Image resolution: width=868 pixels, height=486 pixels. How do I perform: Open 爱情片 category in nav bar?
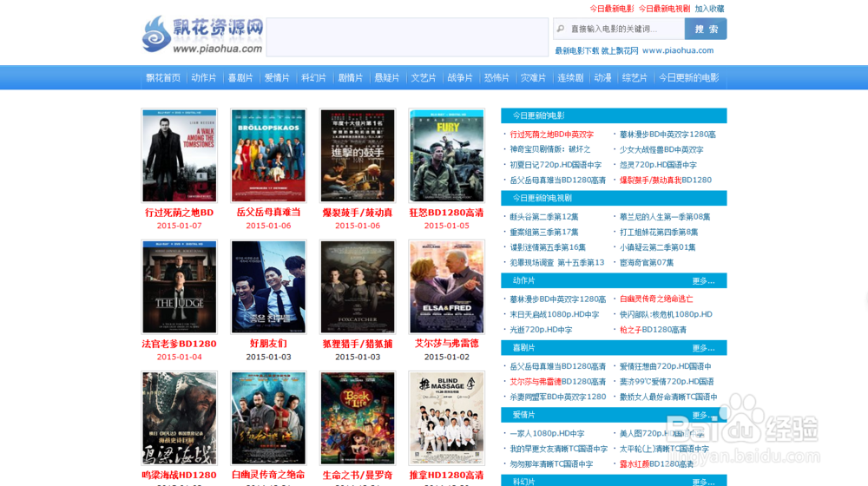[x=277, y=78]
